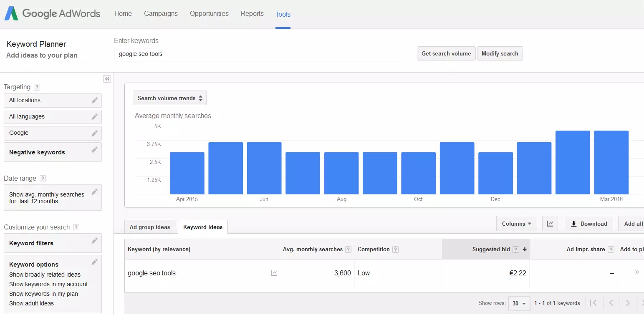Image resolution: width=644 pixels, height=315 pixels.
Task: Sort by Keyword (by relevance) column header
Action: (159, 249)
